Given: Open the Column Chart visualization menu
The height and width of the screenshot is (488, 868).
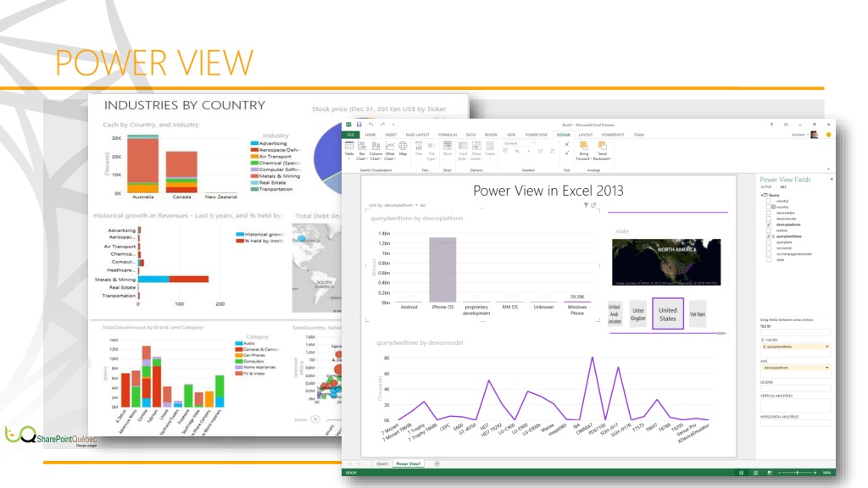Looking at the screenshot, I should pos(376,151).
